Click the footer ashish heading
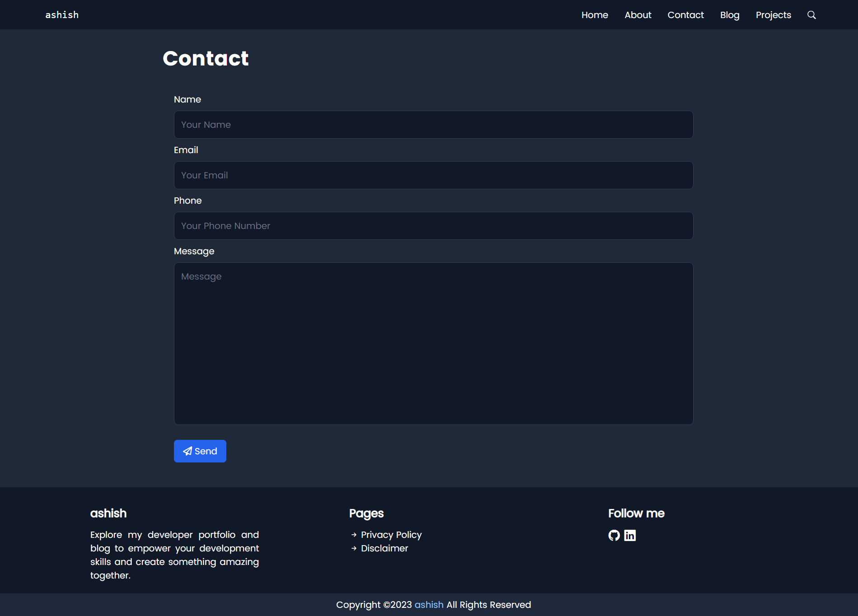The width and height of the screenshot is (858, 616). [108, 513]
